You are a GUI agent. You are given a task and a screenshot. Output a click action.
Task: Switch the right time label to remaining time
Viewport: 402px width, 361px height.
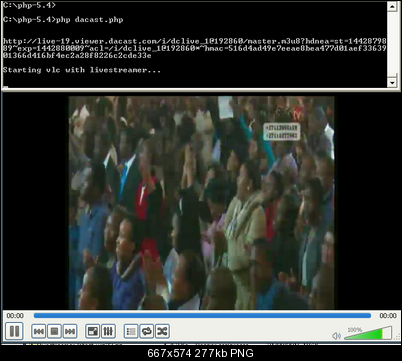click(388, 315)
